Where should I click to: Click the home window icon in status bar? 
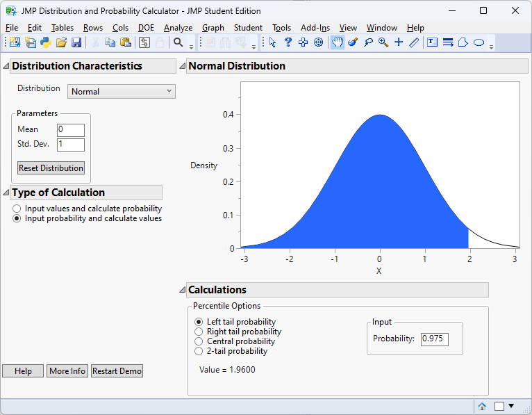[482, 407]
